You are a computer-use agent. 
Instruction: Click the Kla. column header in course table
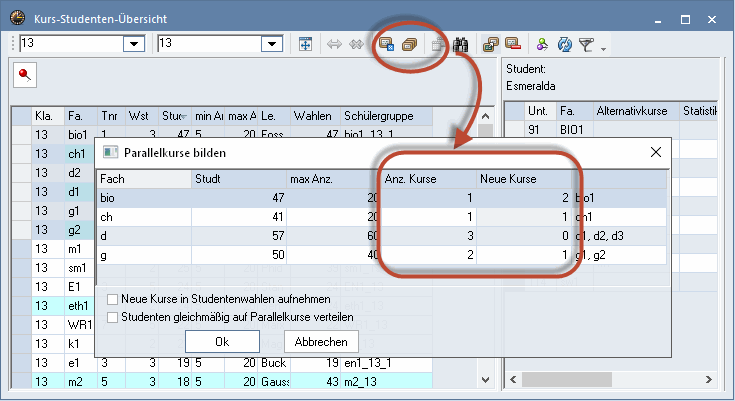pyautogui.click(x=48, y=116)
